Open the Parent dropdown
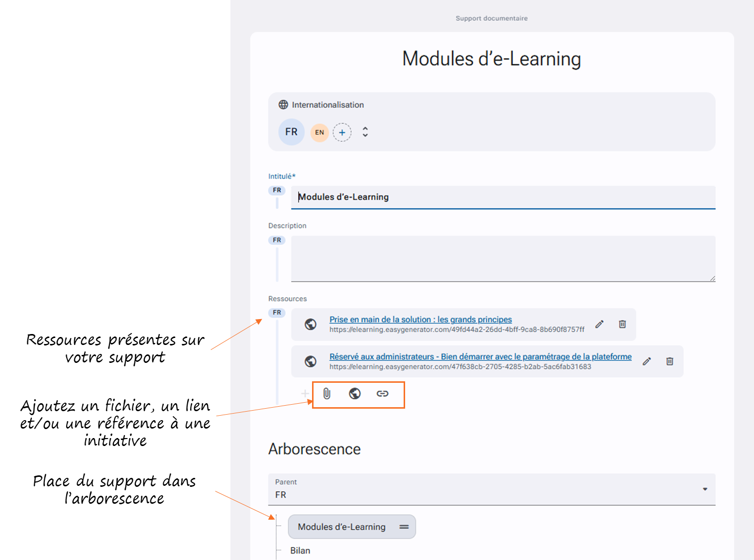 (492, 489)
